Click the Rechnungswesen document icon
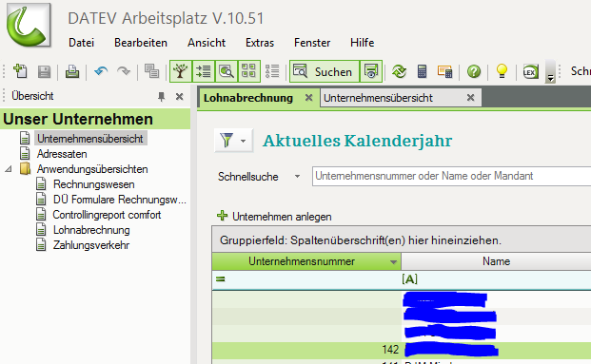The height and width of the screenshot is (364, 591). click(41, 184)
